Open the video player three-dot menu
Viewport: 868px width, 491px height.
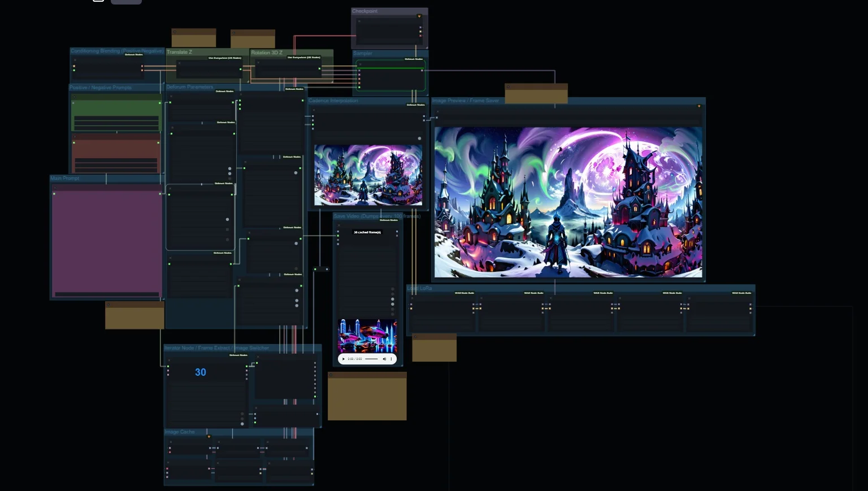391,359
